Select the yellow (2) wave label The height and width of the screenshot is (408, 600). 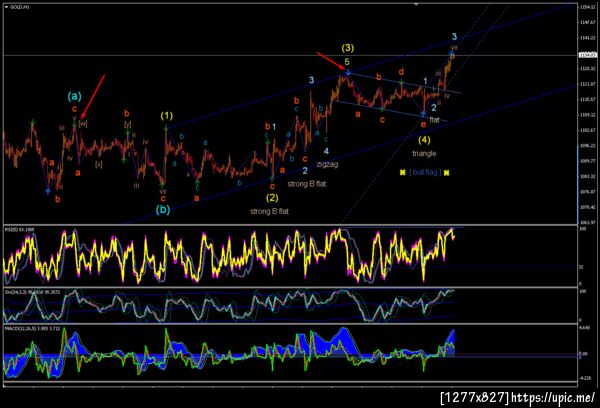[272, 198]
